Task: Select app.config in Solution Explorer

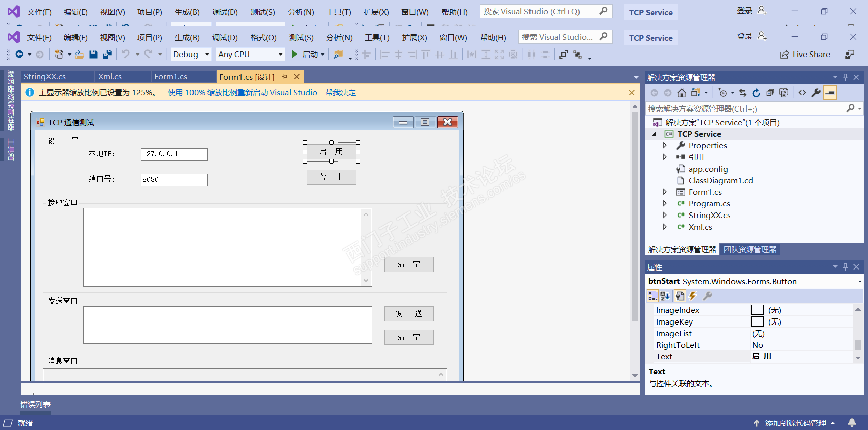Action: (708, 169)
